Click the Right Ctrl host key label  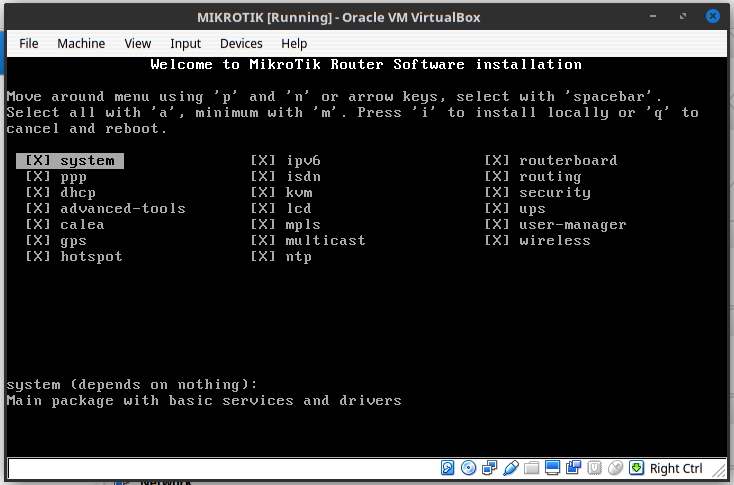point(676,468)
